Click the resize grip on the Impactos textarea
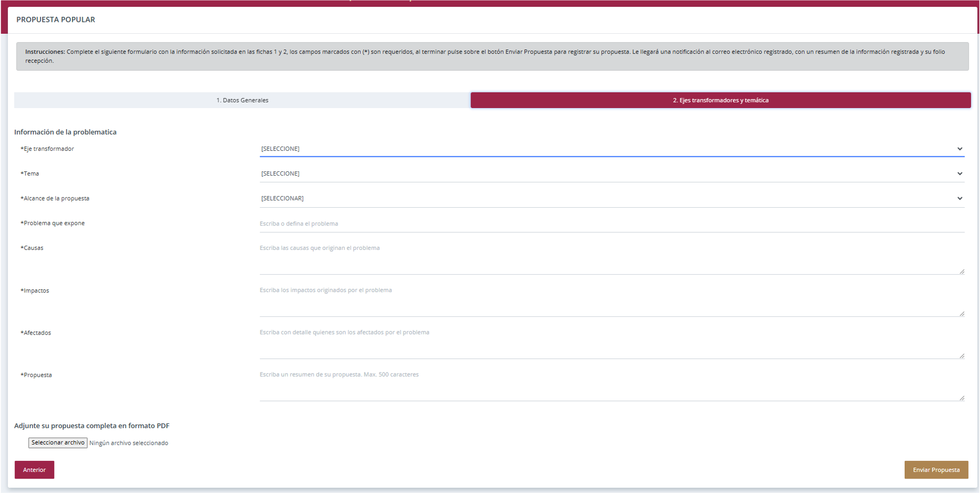Screen dimensions: 980x493 pos(962,313)
